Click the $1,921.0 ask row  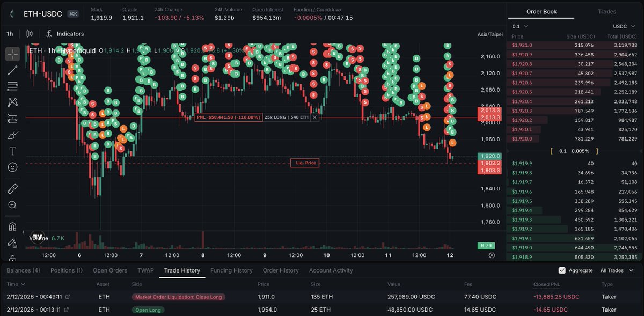click(575, 45)
